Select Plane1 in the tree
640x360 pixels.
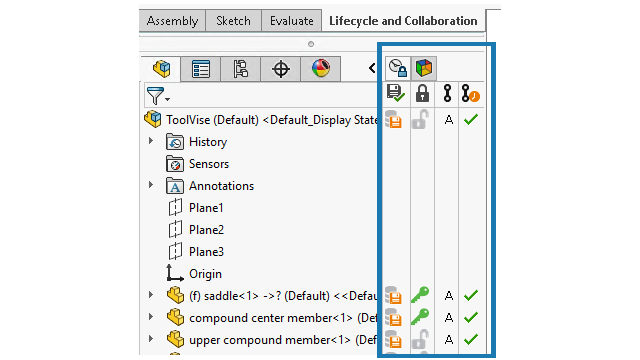tap(206, 208)
